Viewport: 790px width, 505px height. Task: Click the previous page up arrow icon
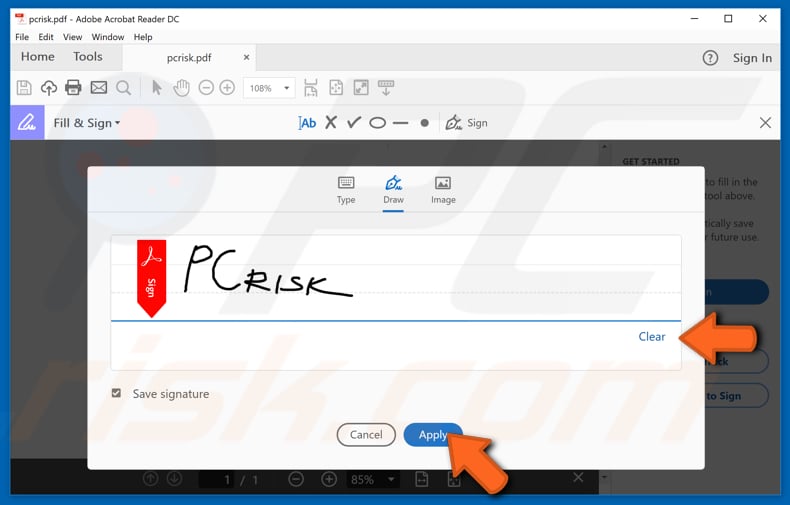[150, 478]
